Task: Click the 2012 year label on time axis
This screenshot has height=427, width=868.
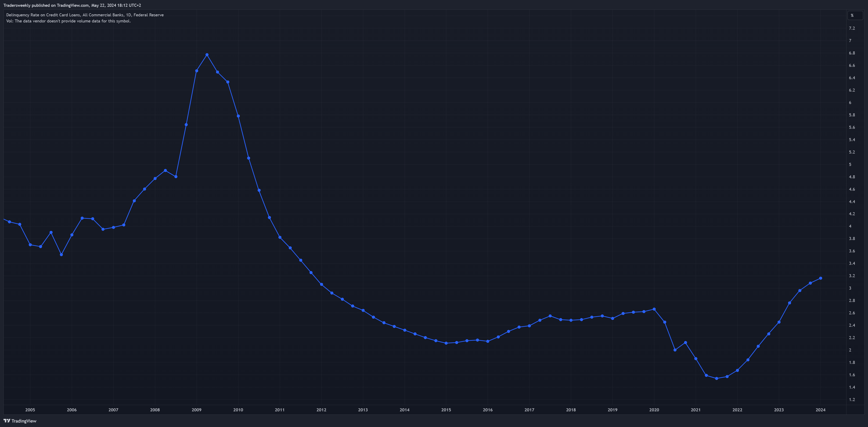Action: (321, 410)
